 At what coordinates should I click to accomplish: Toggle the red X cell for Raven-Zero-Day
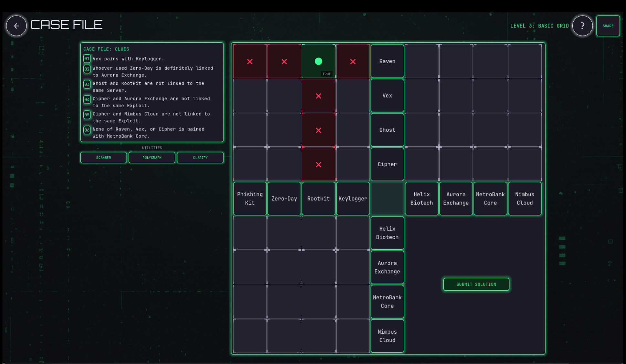[284, 61]
